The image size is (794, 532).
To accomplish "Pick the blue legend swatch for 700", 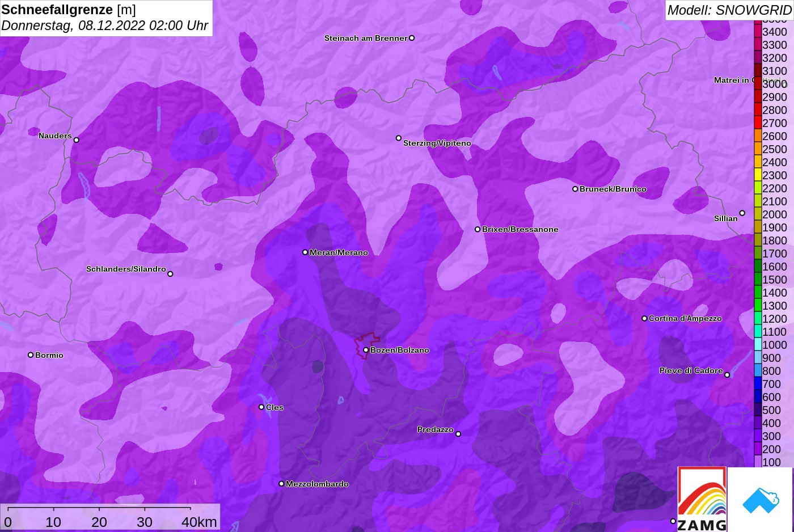I will [x=758, y=383].
